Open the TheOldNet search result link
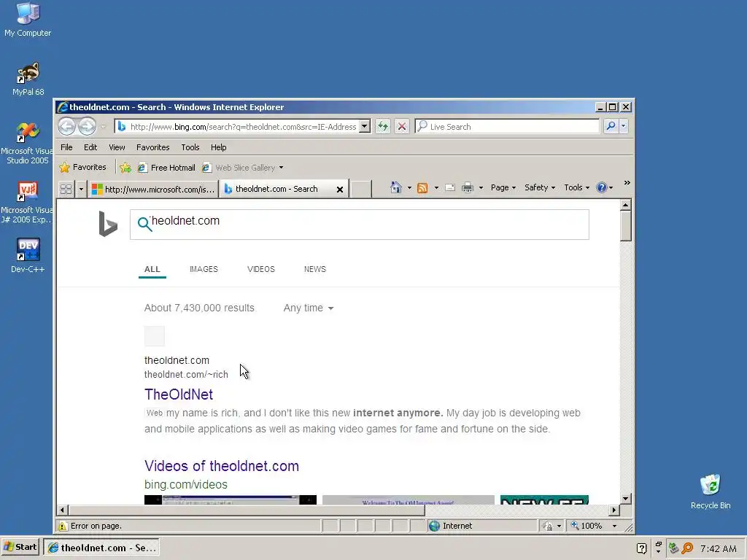747x560 pixels. coord(179,394)
